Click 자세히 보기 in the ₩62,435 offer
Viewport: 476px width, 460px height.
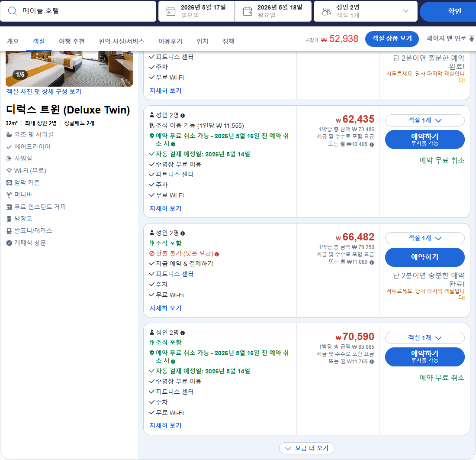[165, 208]
